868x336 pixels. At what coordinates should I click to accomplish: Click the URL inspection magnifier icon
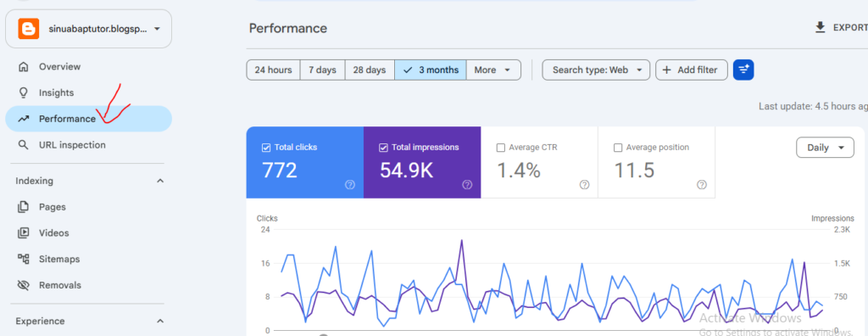pos(23,145)
